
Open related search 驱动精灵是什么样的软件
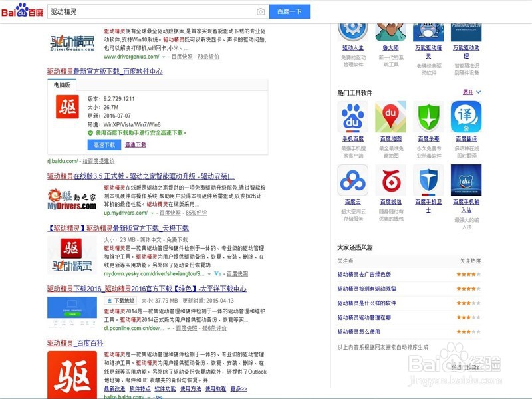click(x=367, y=303)
